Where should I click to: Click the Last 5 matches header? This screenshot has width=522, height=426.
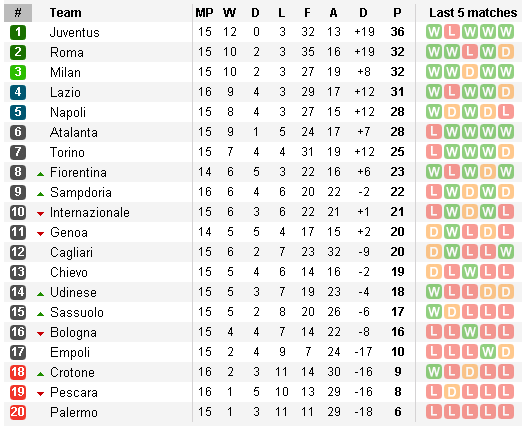coord(473,13)
